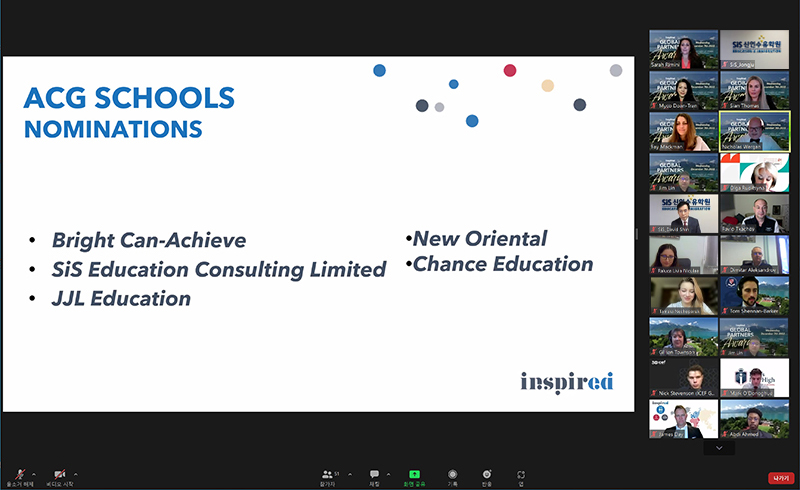
Task: Expand audio options arrow next to mute
Action: (x=34, y=474)
